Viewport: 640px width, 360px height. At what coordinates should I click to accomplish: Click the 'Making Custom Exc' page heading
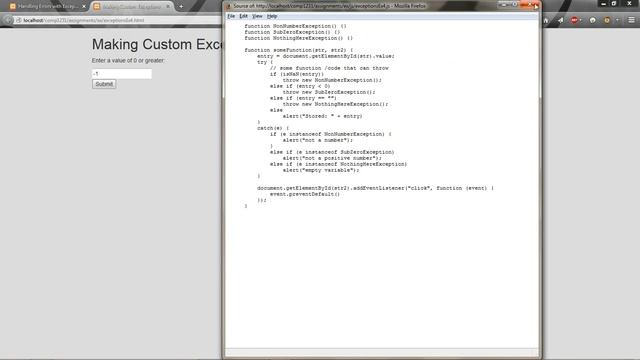point(157,44)
